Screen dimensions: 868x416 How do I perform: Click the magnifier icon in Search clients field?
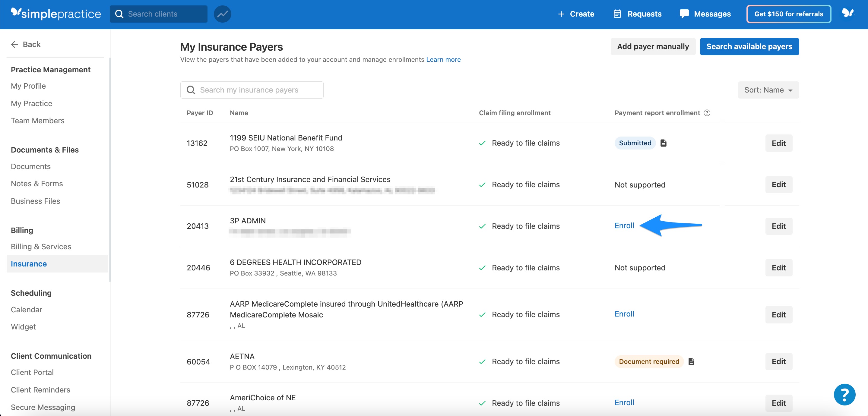119,14
